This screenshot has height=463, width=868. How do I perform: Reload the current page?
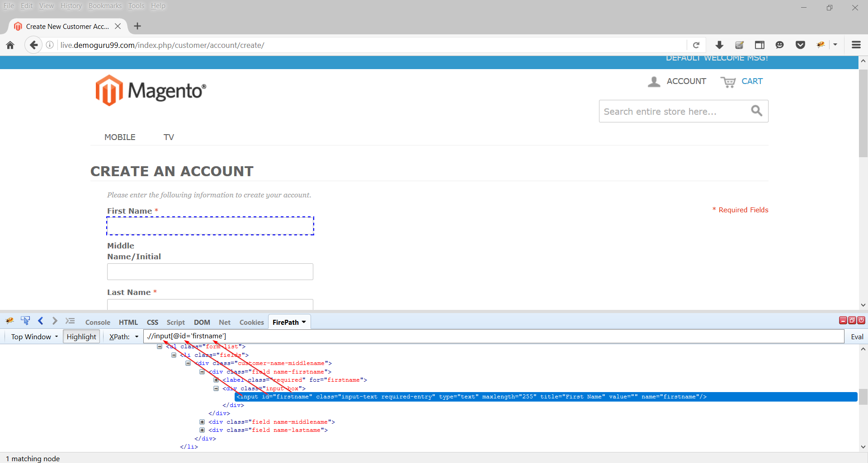(x=696, y=45)
